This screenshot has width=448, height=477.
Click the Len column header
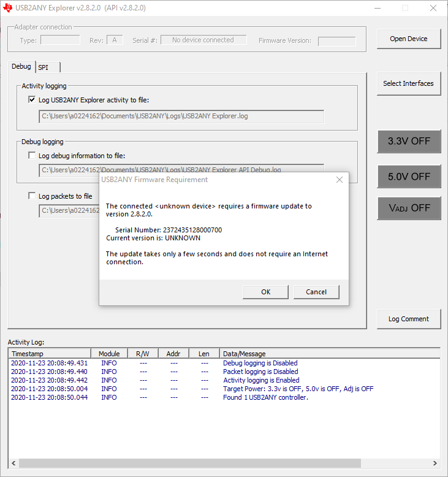pos(204,354)
